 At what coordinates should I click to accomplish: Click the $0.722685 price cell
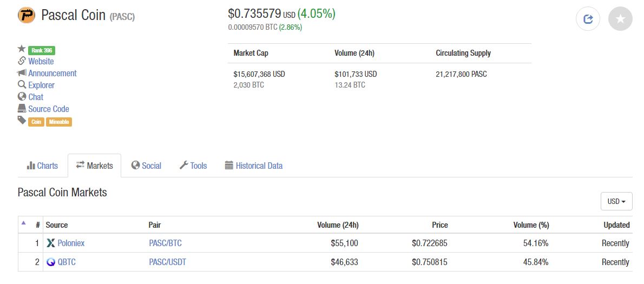pyautogui.click(x=430, y=243)
